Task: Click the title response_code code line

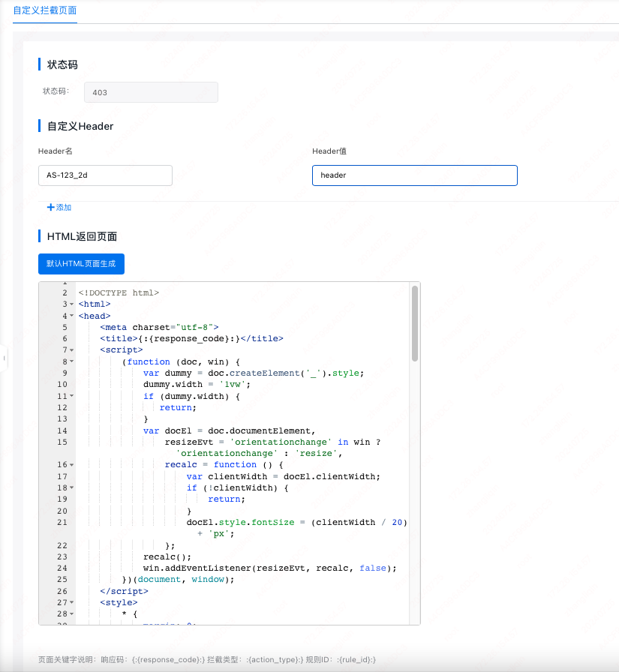Action: pyautogui.click(x=191, y=338)
